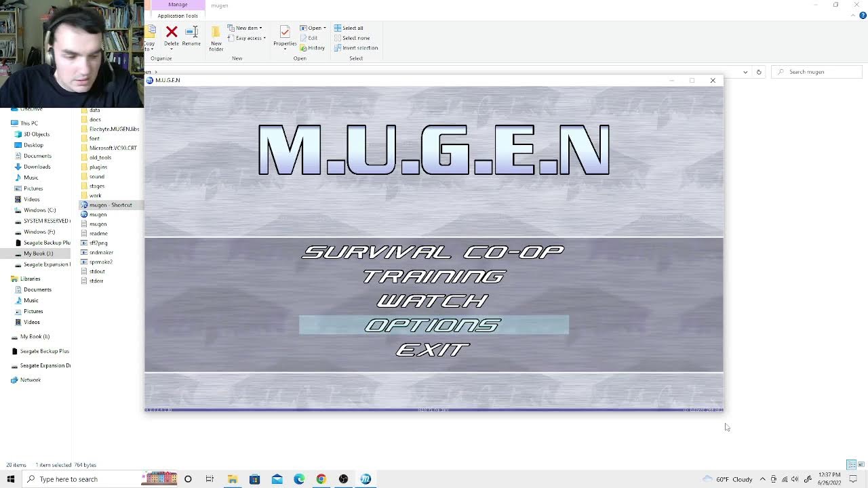The image size is (868, 488).
Task: Select the docs folder
Action: [90, 119]
